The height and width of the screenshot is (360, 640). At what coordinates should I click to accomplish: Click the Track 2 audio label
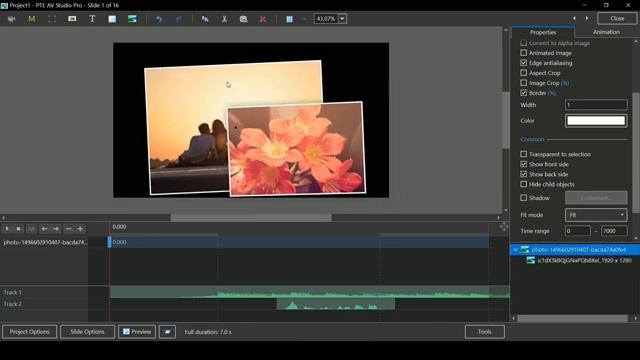tap(13, 304)
